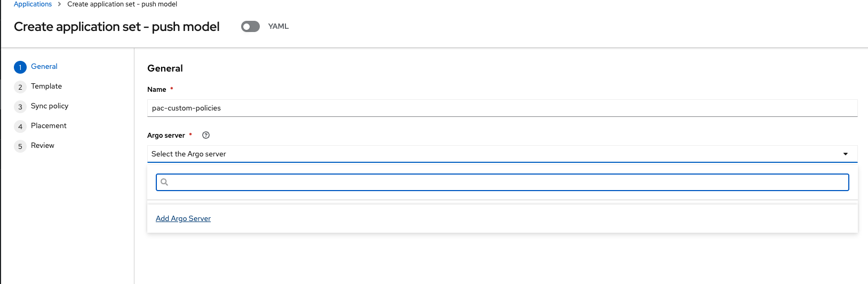Open the Select the Argo server combo box
This screenshot has height=284, width=868.
point(502,154)
